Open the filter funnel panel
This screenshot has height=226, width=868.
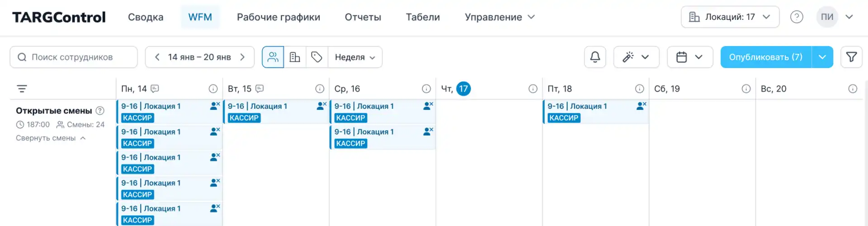(851, 57)
